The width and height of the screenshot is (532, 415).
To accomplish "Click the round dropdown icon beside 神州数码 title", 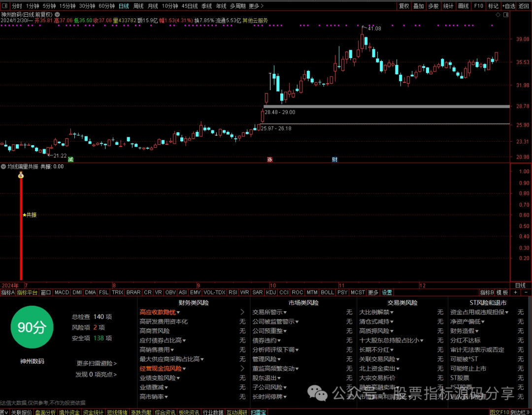I will [x=57, y=15].
